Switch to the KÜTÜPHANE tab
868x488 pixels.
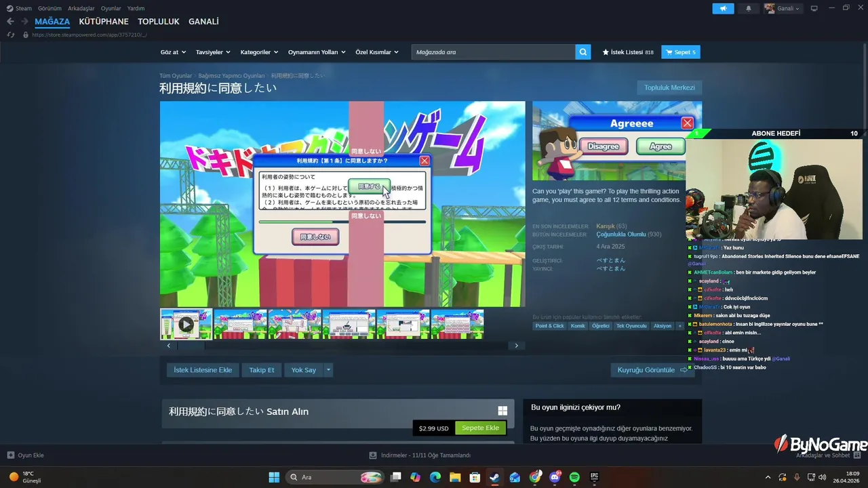104,22
